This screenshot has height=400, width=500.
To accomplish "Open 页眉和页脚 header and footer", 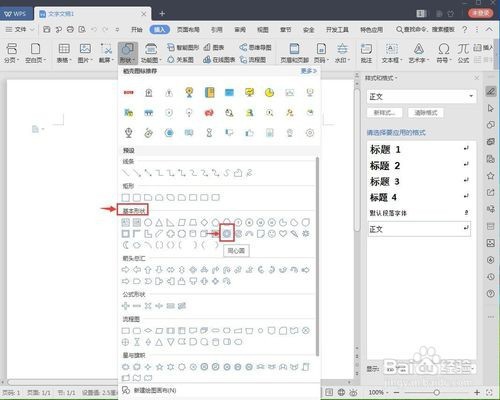I will point(294,53).
